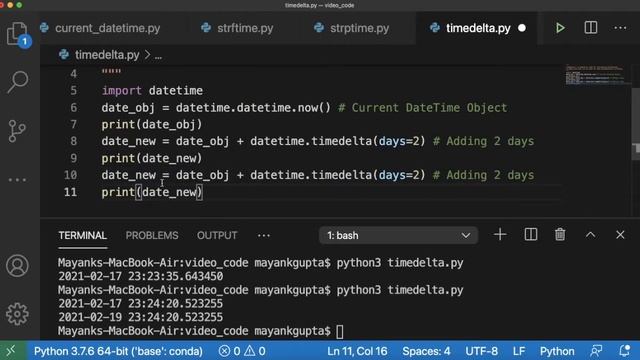Change indentation via 'Spaces: 4'
This screenshot has height=360, width=640.
coord(426,351)
